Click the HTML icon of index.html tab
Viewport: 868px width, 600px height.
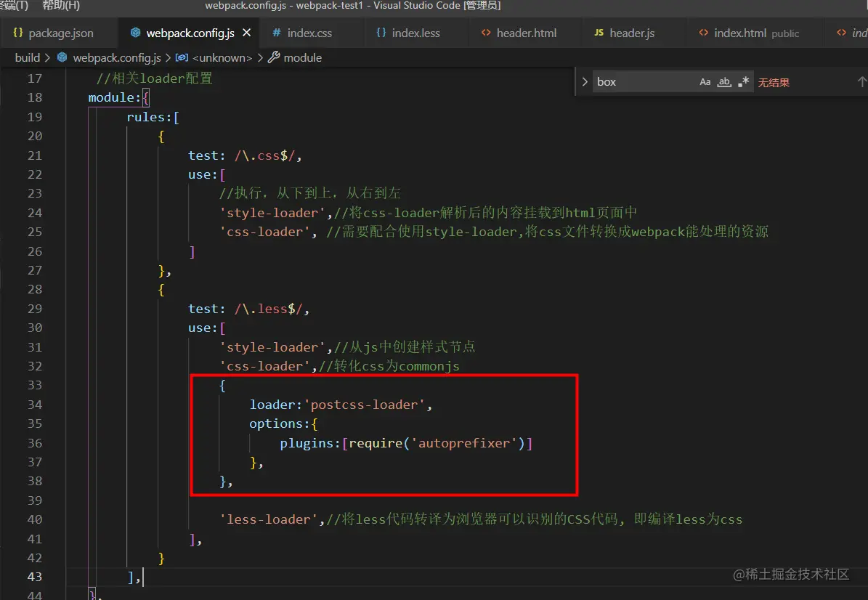(x=703, y=33)
